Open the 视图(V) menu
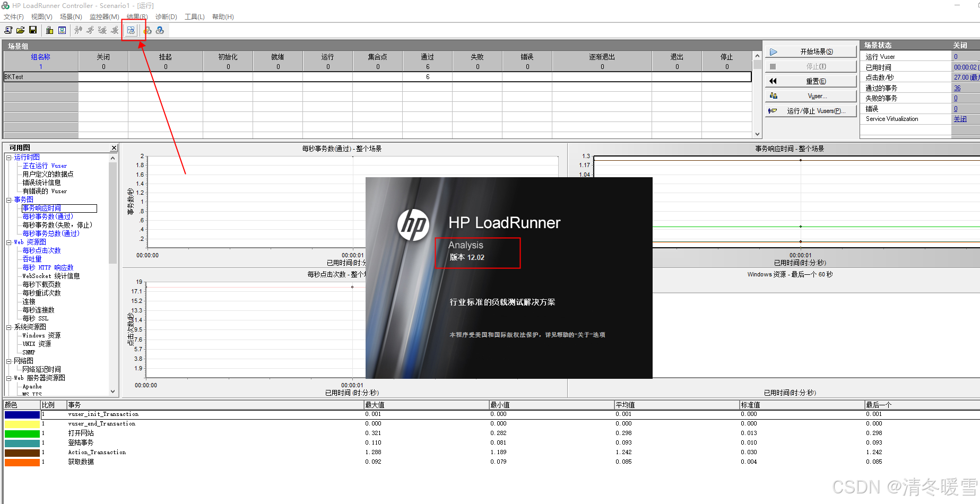This screenshot has height=504, width=980. click(42, 17)
